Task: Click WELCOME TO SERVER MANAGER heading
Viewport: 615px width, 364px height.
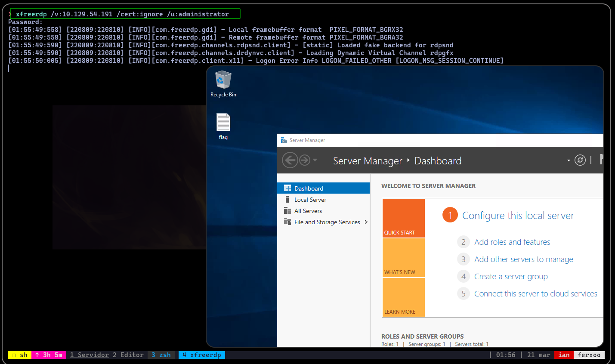Action: point(428,186)
